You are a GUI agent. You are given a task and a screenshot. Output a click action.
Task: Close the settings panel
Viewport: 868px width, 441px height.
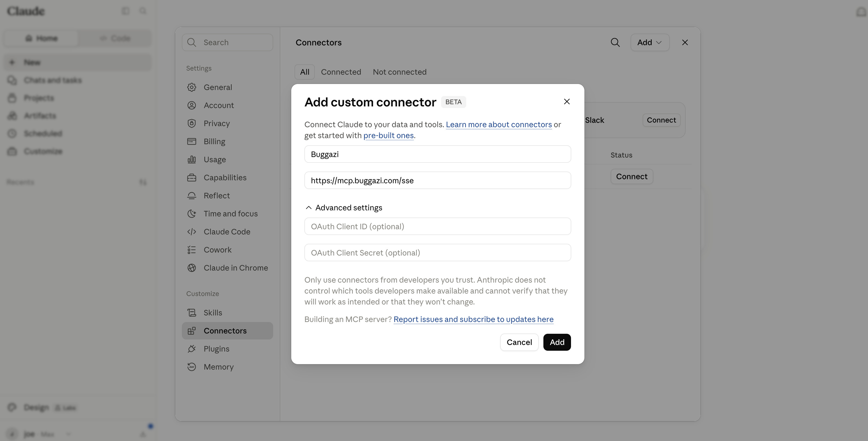pyautogui.click(x=685, y=42)
